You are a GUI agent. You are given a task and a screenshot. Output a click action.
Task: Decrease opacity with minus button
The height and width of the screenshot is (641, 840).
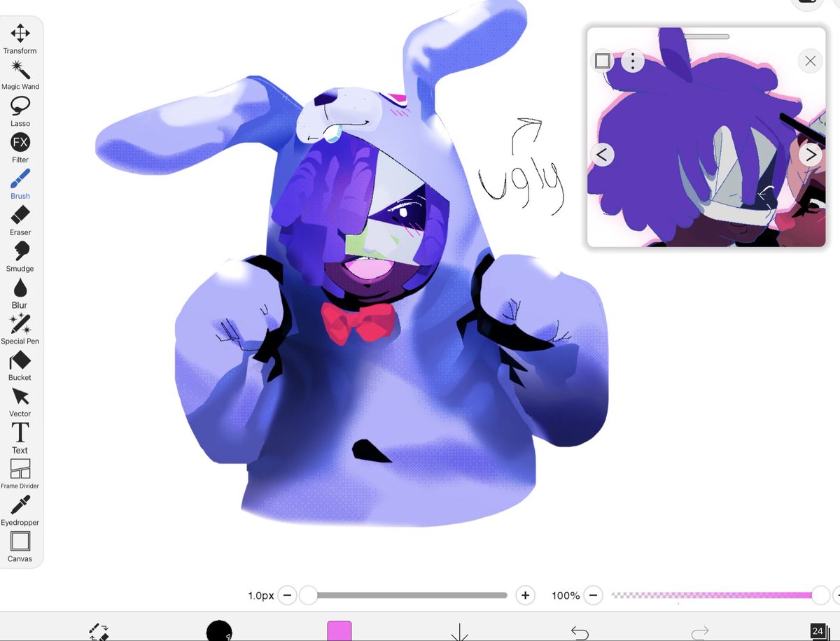(x=593, y=596)
